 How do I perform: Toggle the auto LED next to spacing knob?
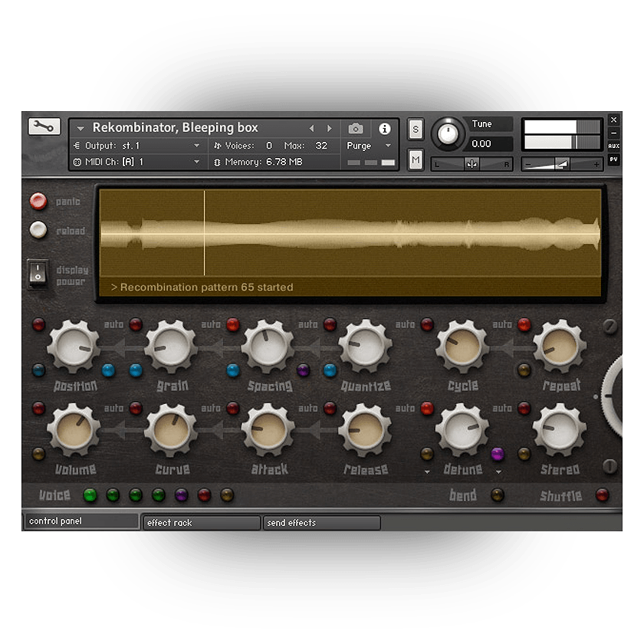(233, 324)
